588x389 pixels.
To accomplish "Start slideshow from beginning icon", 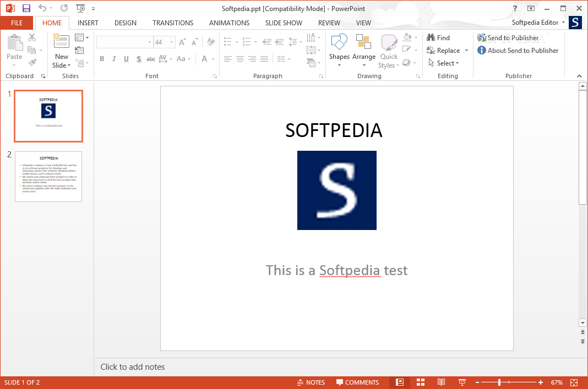I will click(80, 8).
